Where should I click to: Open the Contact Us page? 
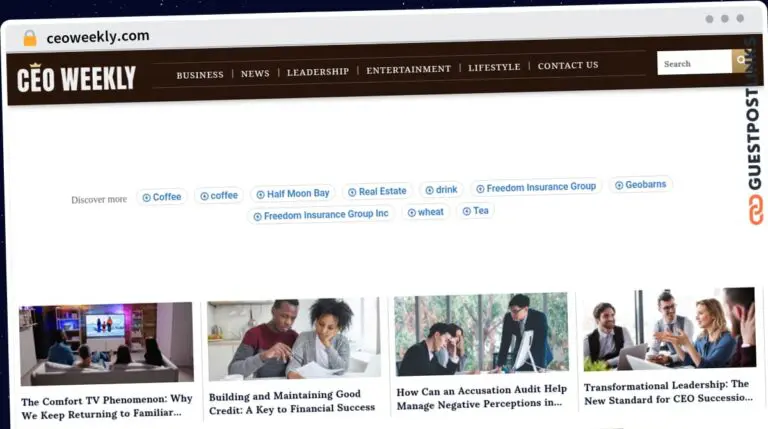click(x=568, y=66)
